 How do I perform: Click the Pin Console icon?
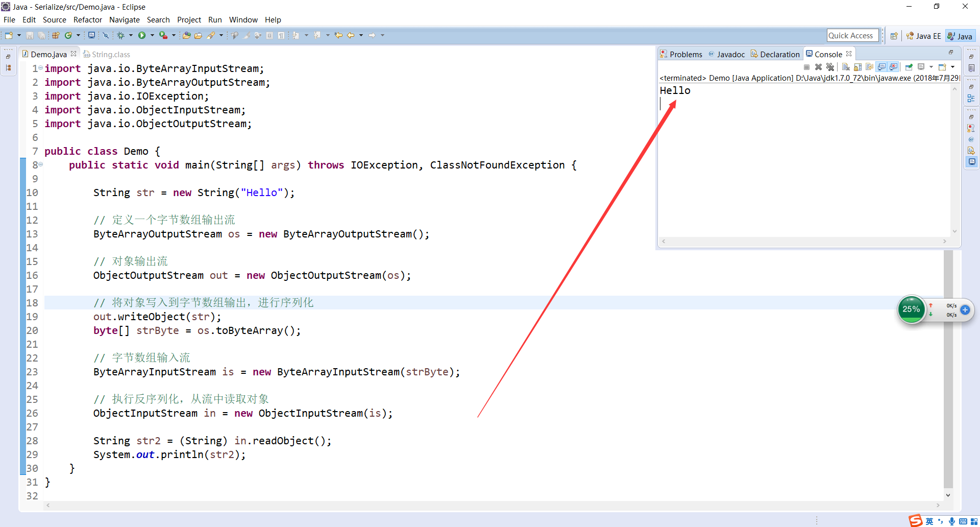(x=909, y=67)
